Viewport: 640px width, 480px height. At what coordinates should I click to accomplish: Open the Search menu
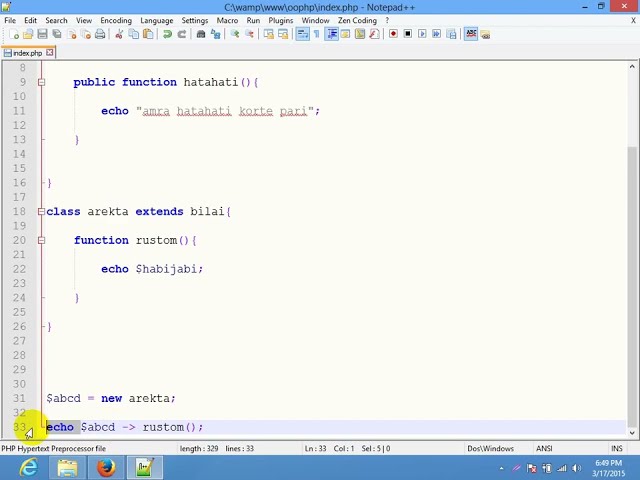pos(56,20)
